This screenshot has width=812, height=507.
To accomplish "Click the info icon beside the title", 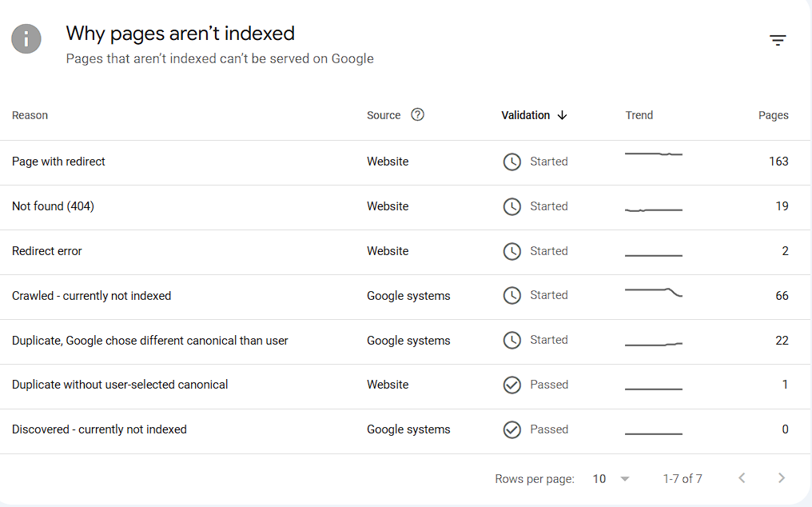I will pyautogui.click(x=26, y=38).
